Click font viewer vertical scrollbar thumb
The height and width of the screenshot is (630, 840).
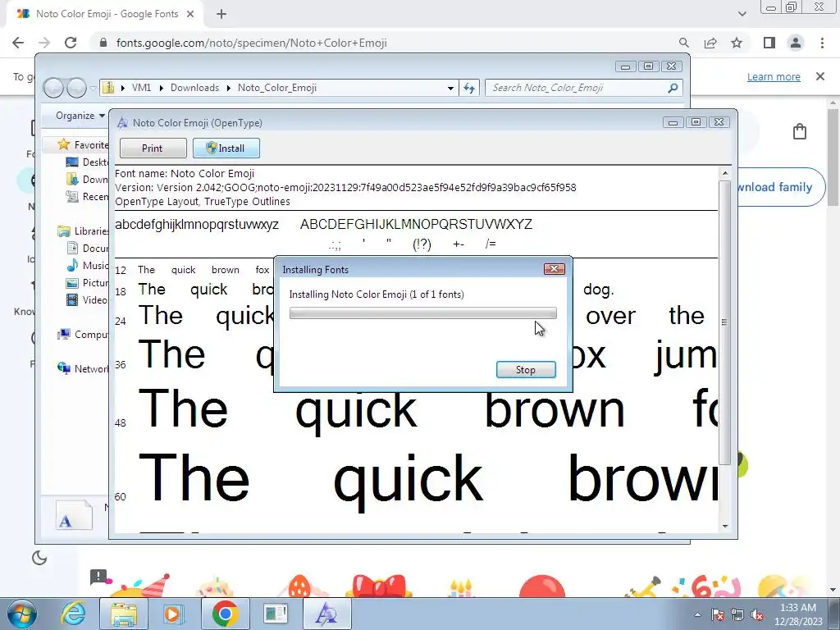click(725, 322)
